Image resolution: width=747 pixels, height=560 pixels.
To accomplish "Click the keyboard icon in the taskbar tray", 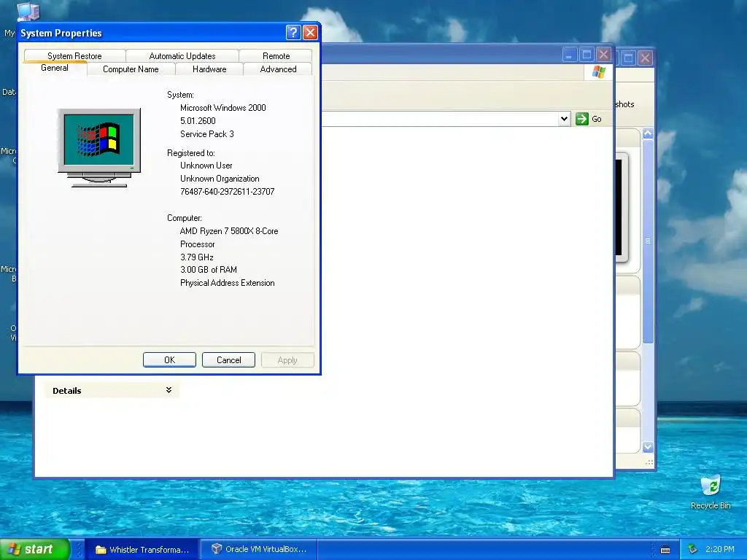I will click(x=665, y=550).
